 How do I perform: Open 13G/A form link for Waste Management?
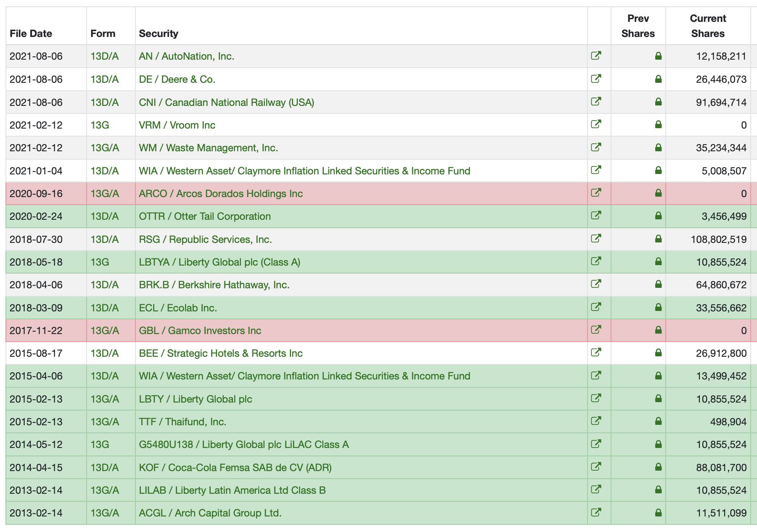click(x=105, y=148)
